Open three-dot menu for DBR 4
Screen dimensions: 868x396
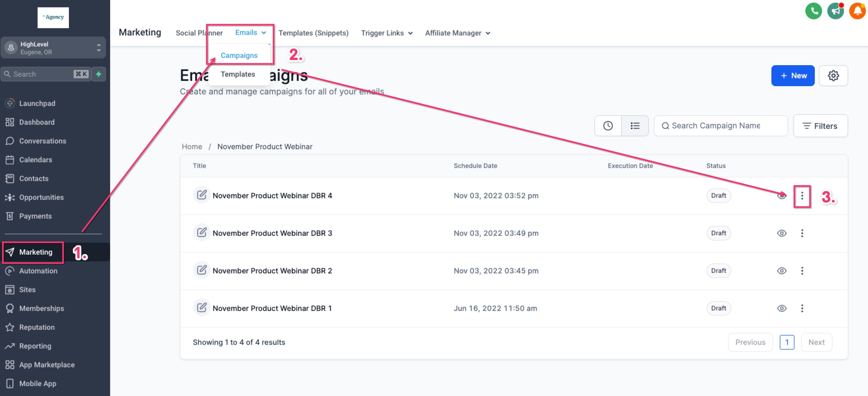pos(802,196)
